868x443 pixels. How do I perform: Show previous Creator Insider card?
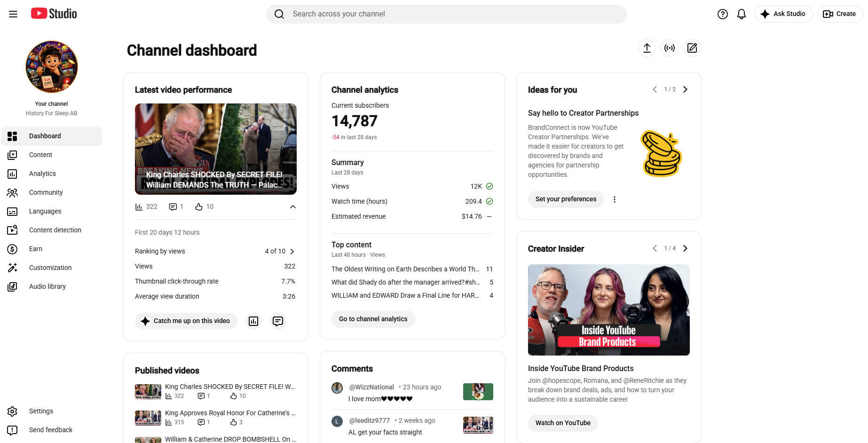coord(655,248)
